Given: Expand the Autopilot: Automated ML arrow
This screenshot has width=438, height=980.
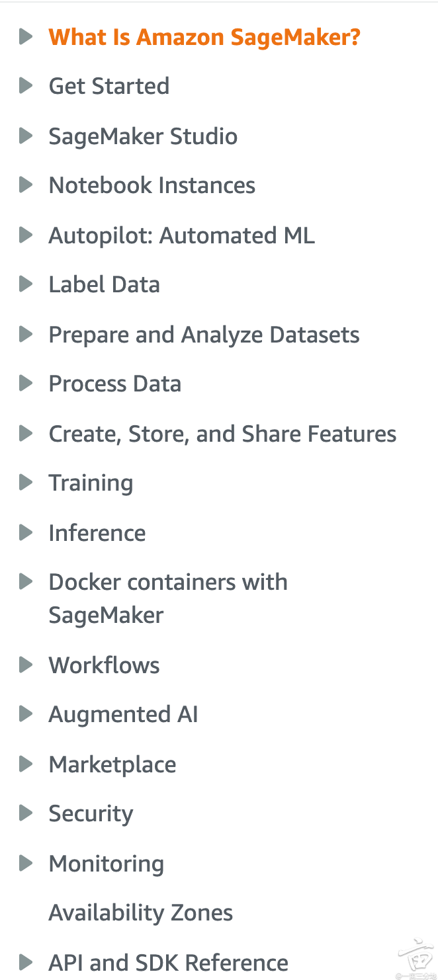Looking at the screenshot, I should 26,235.
